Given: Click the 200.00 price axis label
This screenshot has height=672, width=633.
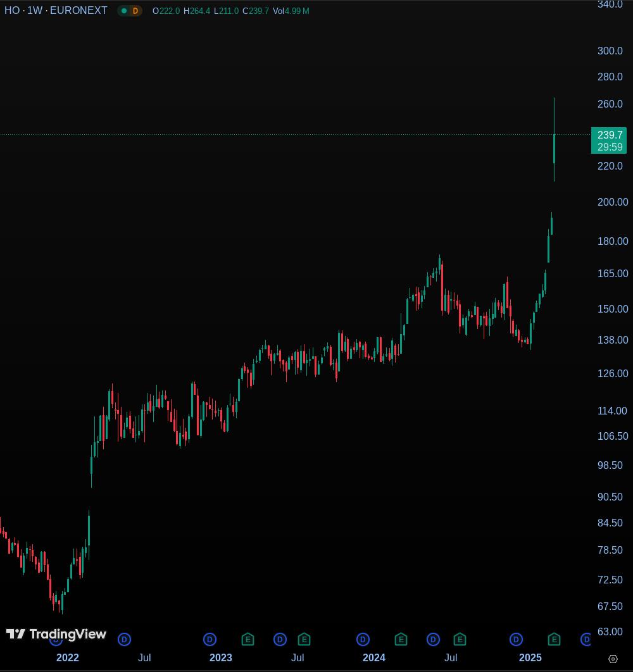Looking at the screenshot, I should [612, 202].
